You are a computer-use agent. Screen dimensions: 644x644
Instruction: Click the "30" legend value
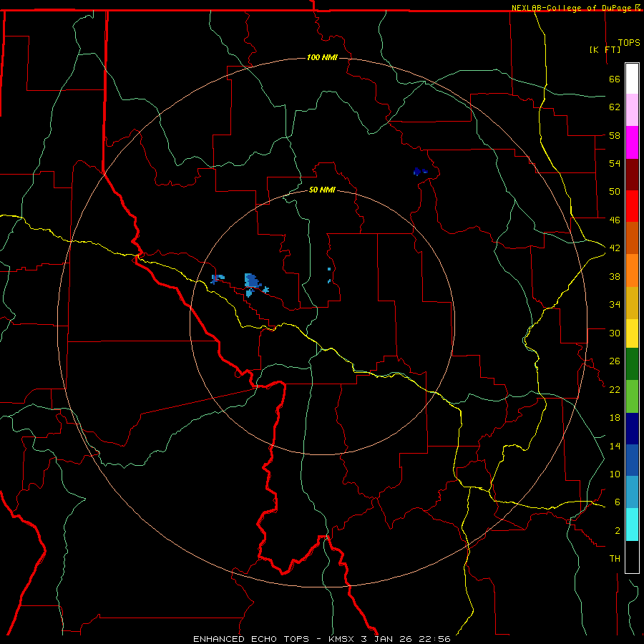point(615,333)
